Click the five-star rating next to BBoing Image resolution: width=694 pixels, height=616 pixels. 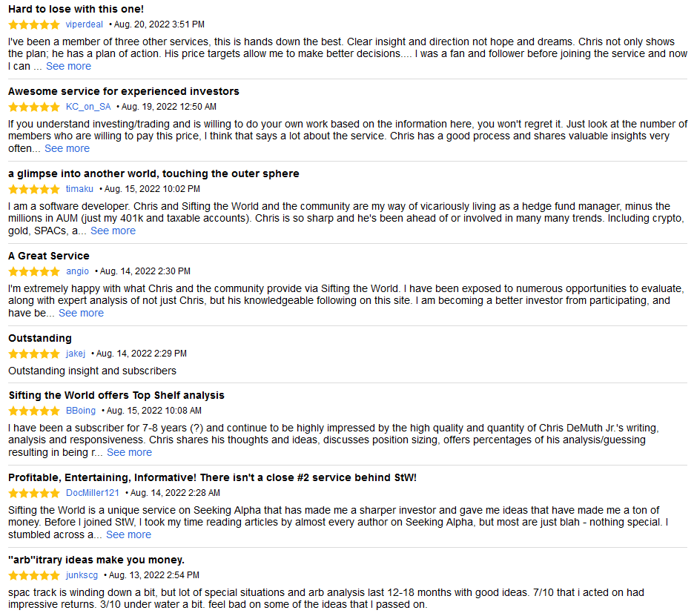[x=34, y=411]
